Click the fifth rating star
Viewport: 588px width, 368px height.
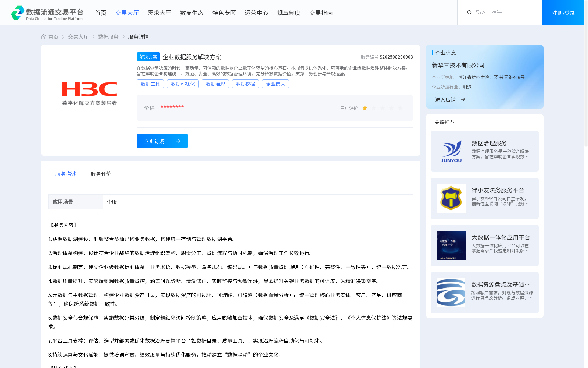pos(400,108)
